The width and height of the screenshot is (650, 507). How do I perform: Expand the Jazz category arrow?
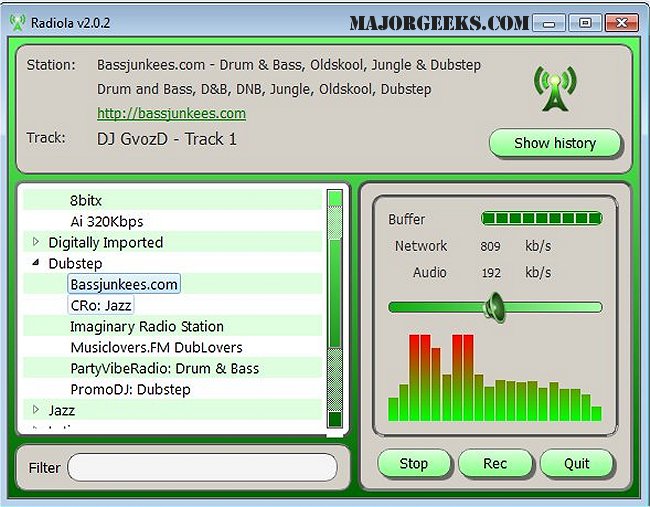36,410
